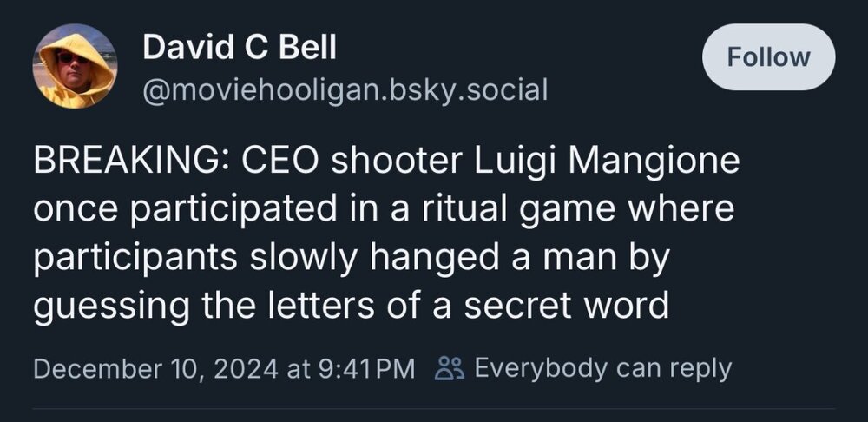Select the "Everybody can reply" label
The width and height of the screenshot is (868, 422).
coord(603,368)
